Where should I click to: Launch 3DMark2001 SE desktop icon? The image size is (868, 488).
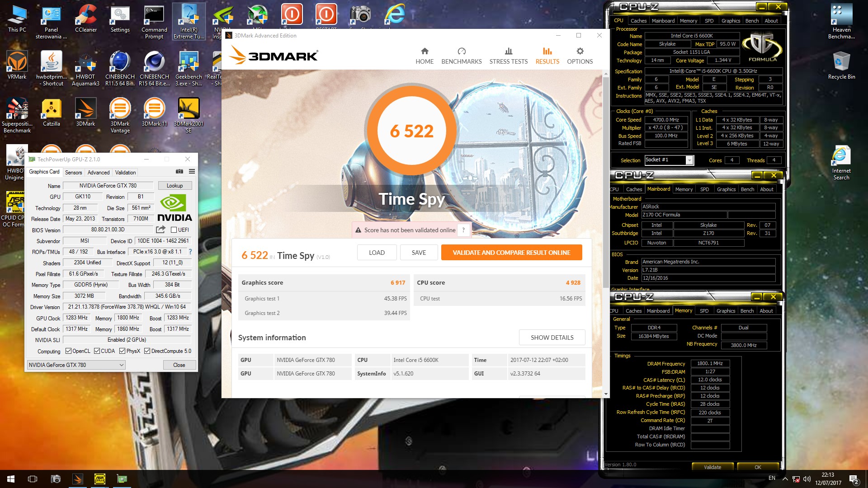pos(189,116)
